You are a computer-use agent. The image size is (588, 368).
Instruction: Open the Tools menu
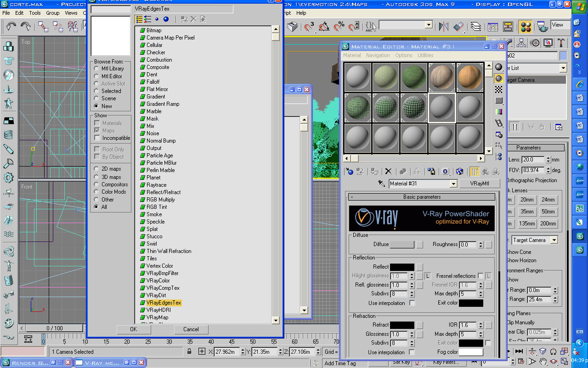click(35, 13)
